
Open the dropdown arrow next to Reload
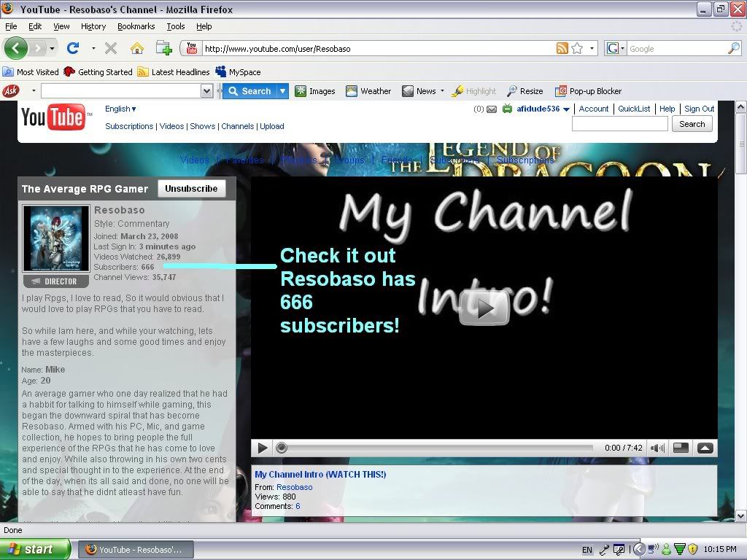click(93, 48)
